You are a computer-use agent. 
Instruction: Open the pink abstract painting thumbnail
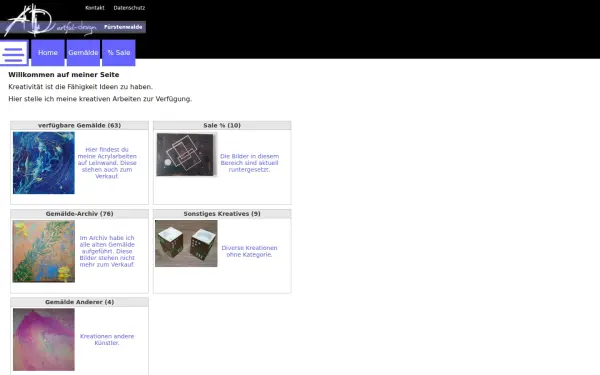pos(44,339)
